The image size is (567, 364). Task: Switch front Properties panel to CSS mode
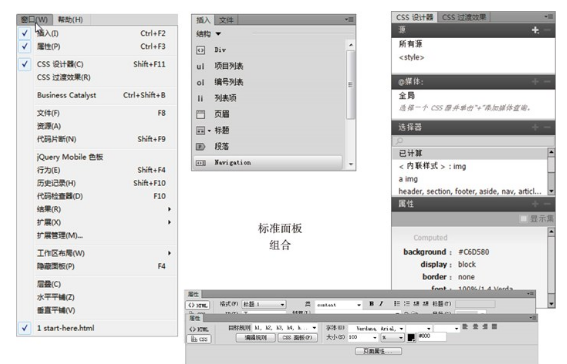click(x=199, y=339)
